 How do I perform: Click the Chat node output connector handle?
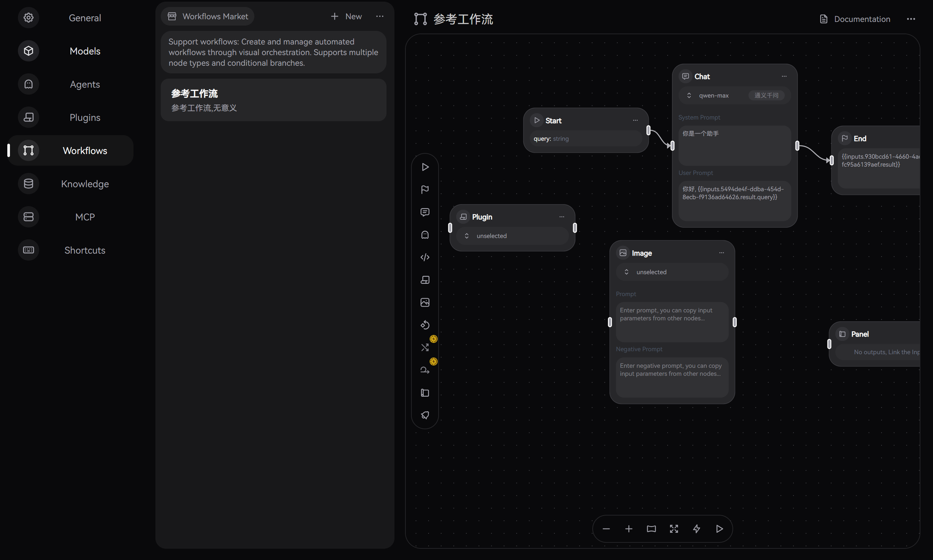tap(797, 146)
